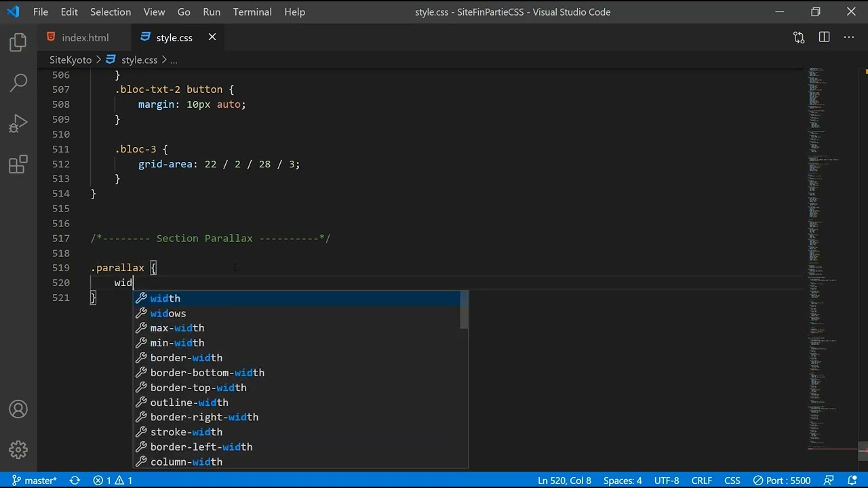
Task: Open the Explorer view in activity bar
Action: (18, 43)
